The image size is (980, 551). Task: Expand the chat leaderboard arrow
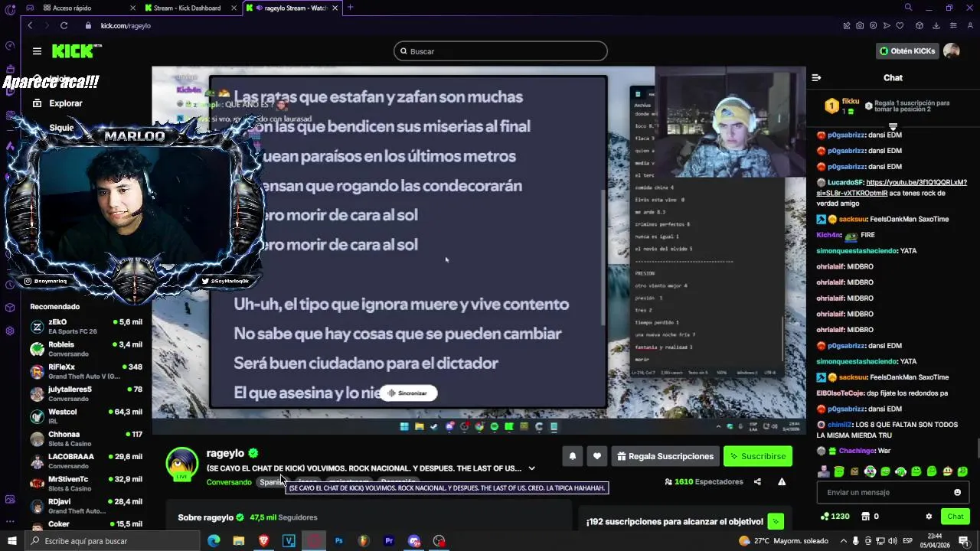coord(893,127)
